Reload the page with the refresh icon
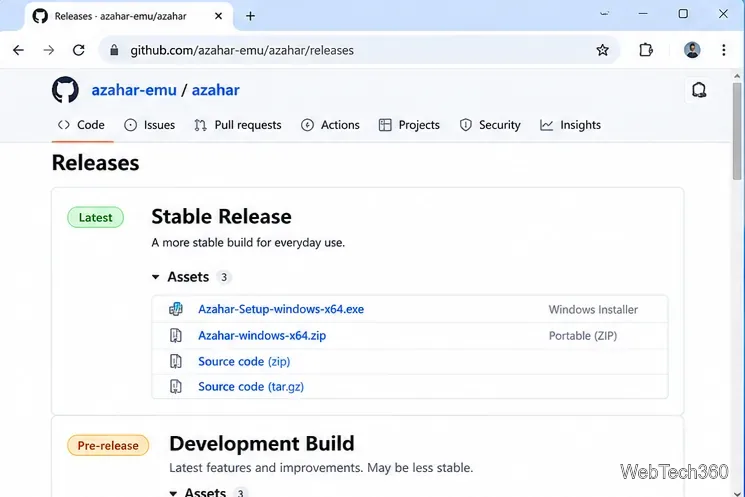This screenshot has height=497, width=745. (x=79, y=50)
